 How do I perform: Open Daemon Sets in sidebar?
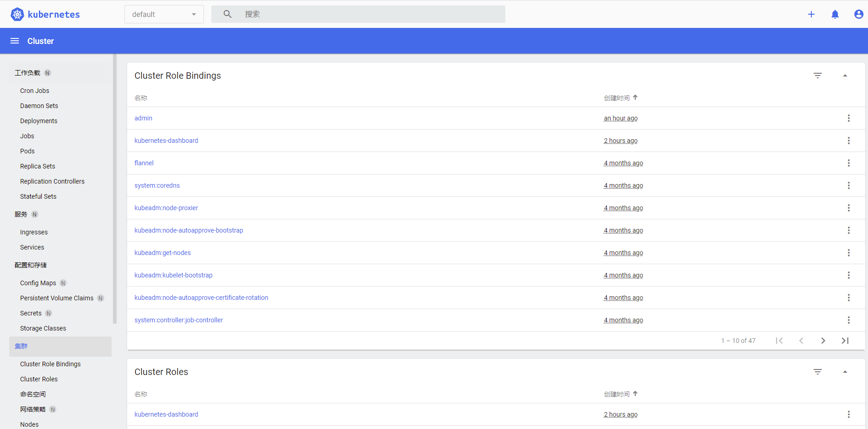pos(39,106)
